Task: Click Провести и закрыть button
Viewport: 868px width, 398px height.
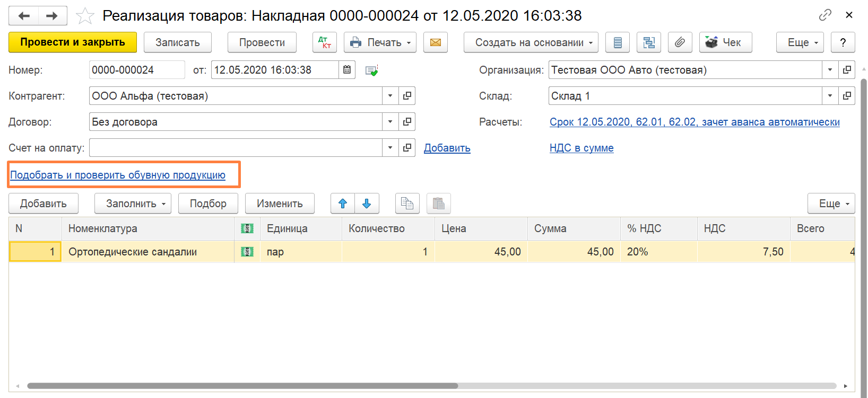Action: tap(73, 42)
